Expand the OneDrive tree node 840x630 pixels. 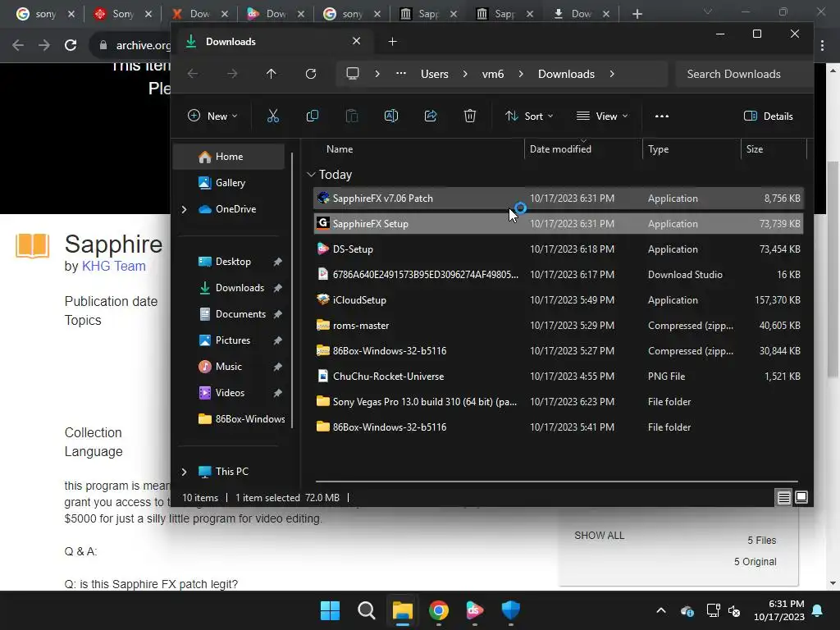(x=184, y=209)
